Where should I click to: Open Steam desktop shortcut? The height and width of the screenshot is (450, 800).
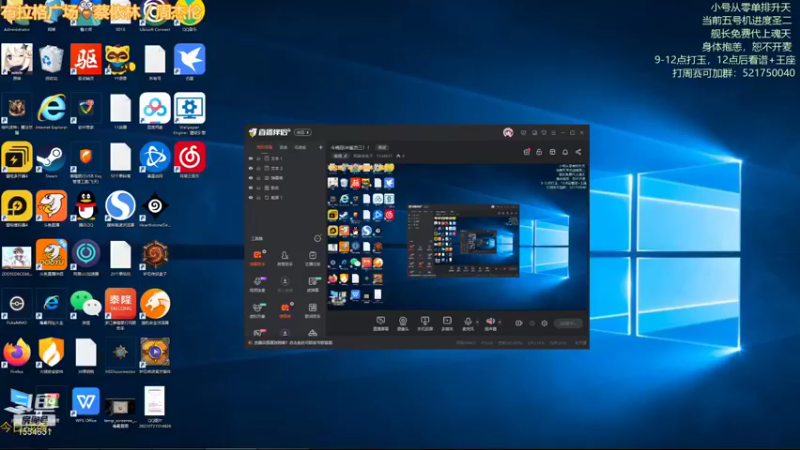52,160
